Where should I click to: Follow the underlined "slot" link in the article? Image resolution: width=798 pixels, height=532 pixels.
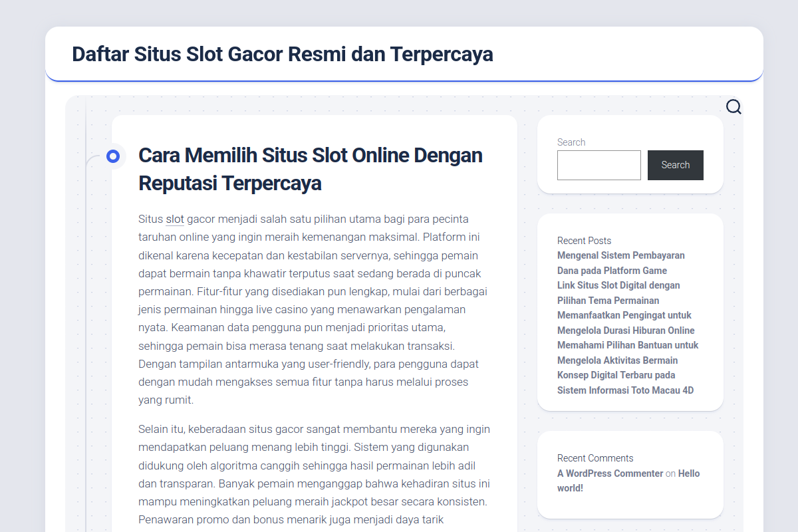coord(175,219)
